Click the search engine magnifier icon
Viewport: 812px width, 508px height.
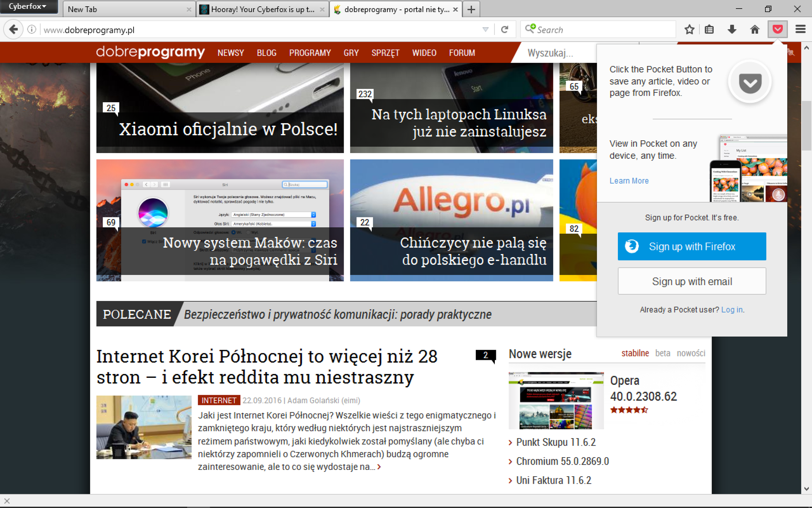point(530,29)
